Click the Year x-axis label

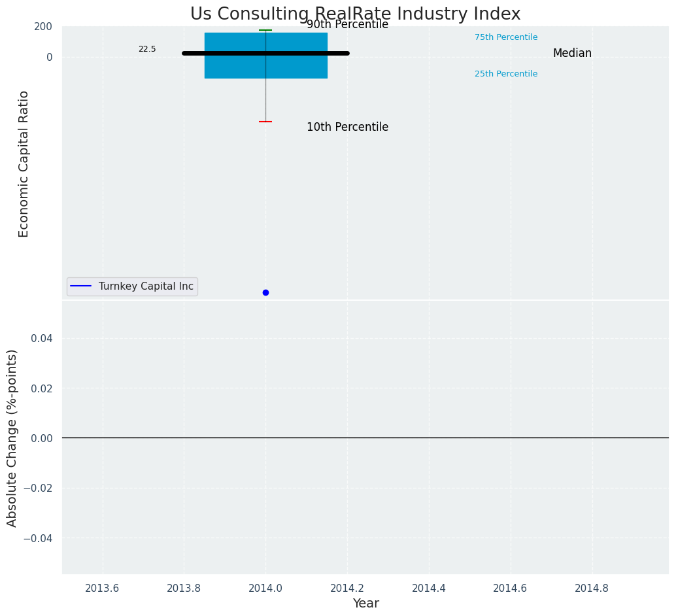tap(365, 604)
